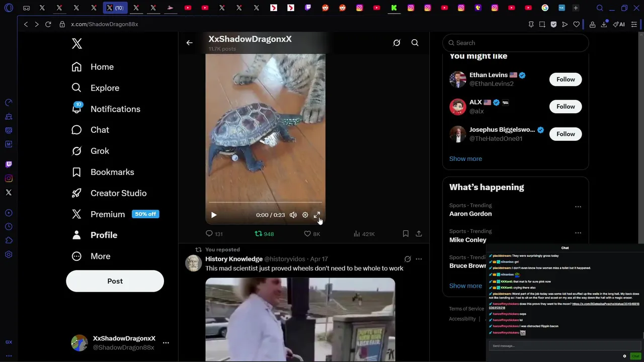
Task: Click the Post button
Action: (x=115, y=281)
